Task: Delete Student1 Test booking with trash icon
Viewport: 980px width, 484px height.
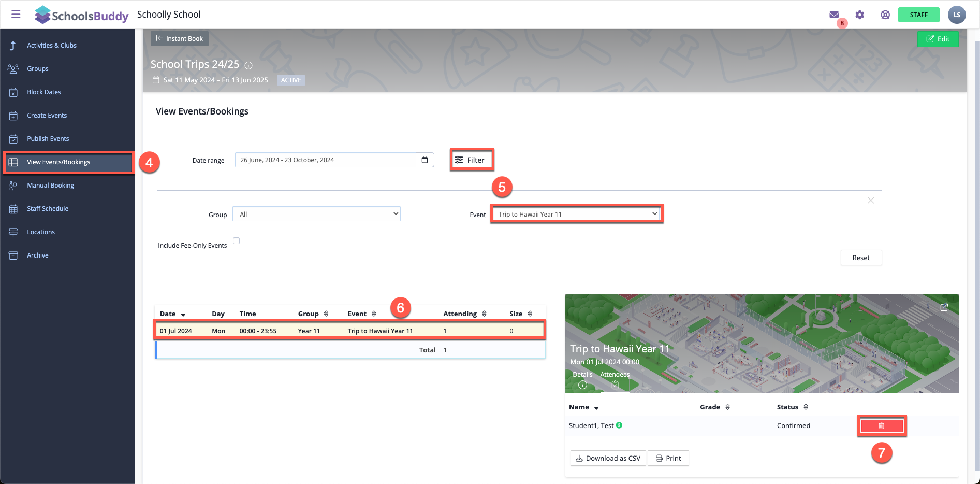Action: 881,426
